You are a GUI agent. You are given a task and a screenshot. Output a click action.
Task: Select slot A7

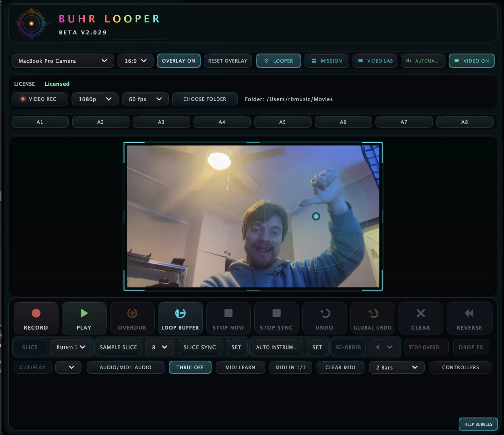click(x=404, y=122)
